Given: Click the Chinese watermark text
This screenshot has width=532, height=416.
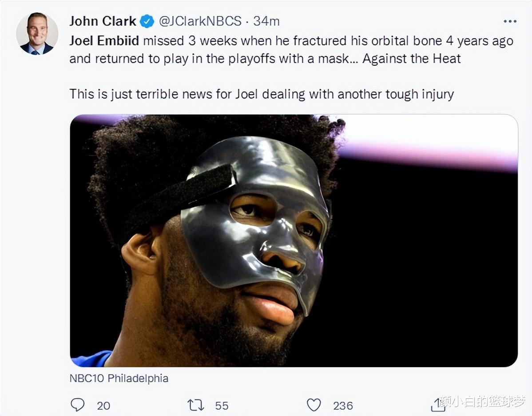Looking at the screenshot, I should pos(482,401).
